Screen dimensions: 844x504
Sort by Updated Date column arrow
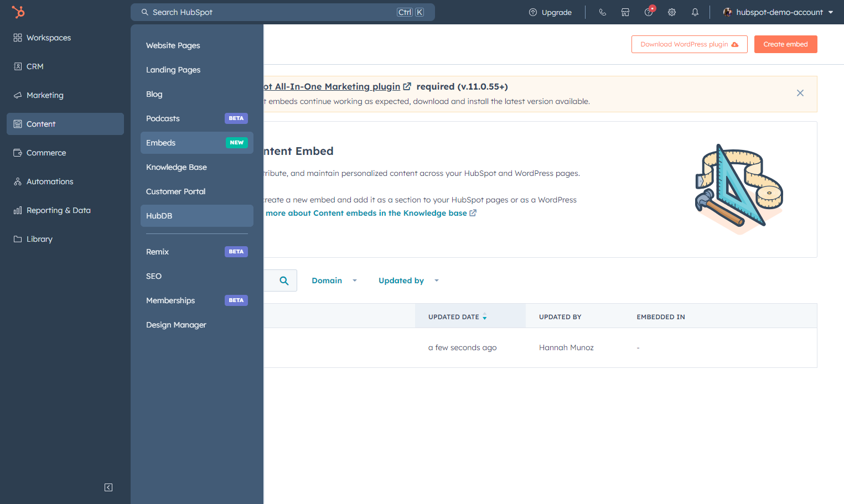tap(484, 317)
